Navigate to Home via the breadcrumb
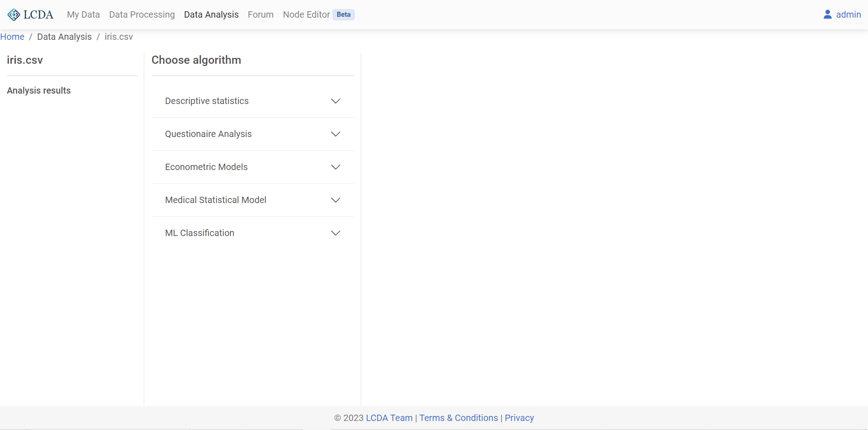 (x=12, y=37)
